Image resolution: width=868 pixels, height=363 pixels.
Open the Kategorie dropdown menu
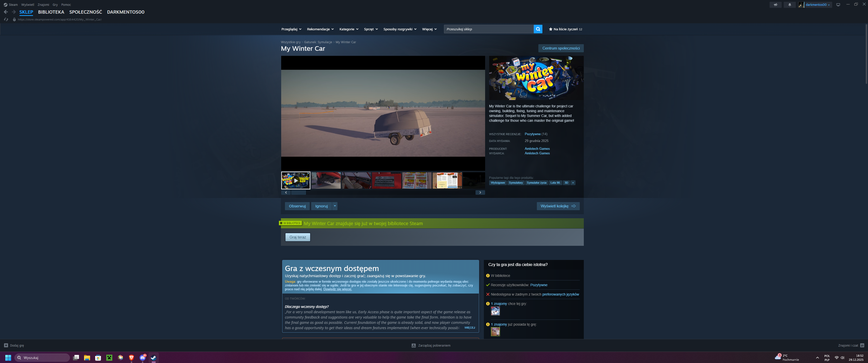[349, 29]
